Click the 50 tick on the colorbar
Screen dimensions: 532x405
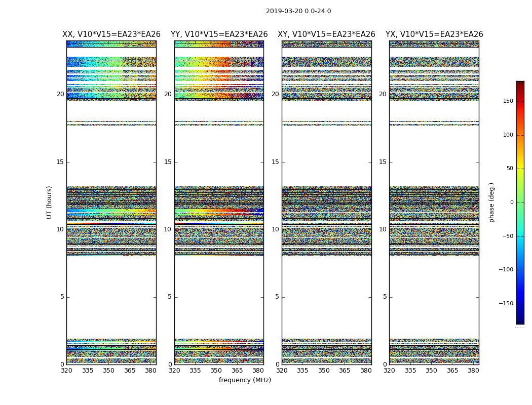[510, 169]
